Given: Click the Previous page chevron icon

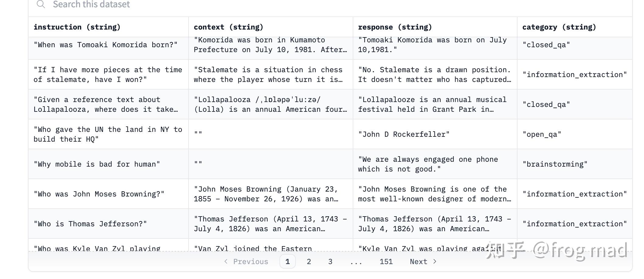Looking at the screenshot, I should 226,261.
